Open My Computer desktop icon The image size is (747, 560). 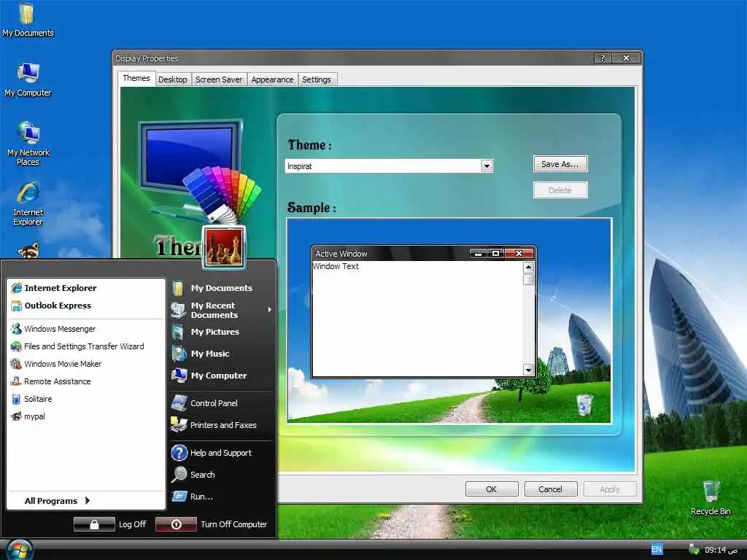tap(28, 80)
